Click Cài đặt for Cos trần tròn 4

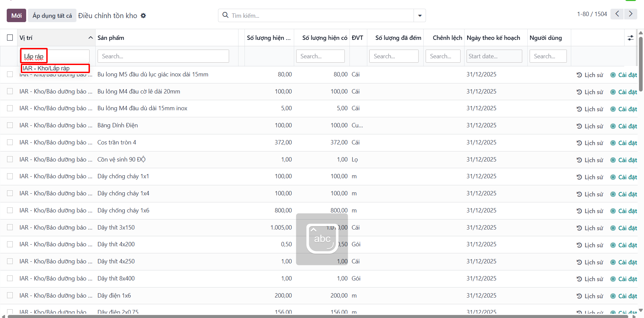(624, 143)
